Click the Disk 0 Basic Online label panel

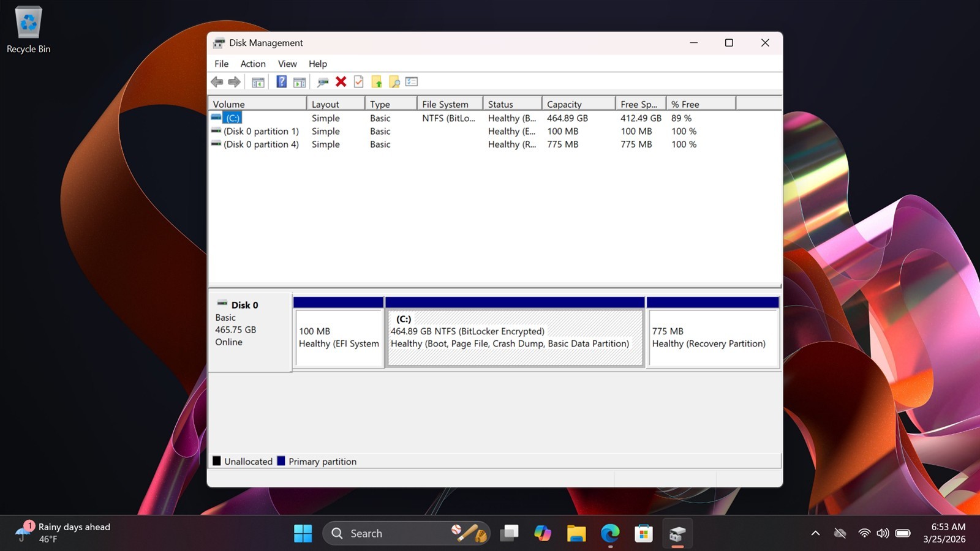250,332
